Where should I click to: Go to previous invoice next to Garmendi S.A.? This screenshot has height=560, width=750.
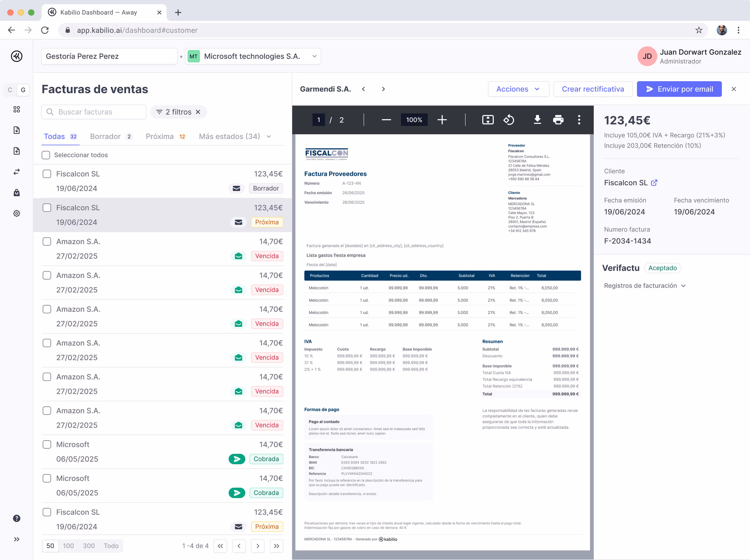363,89
